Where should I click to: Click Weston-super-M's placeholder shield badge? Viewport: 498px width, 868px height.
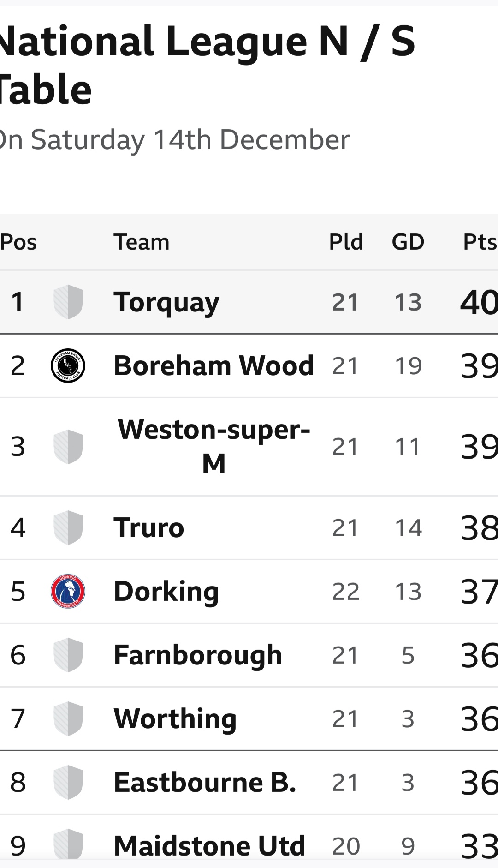pyautogui.click(x=68, y=447)
